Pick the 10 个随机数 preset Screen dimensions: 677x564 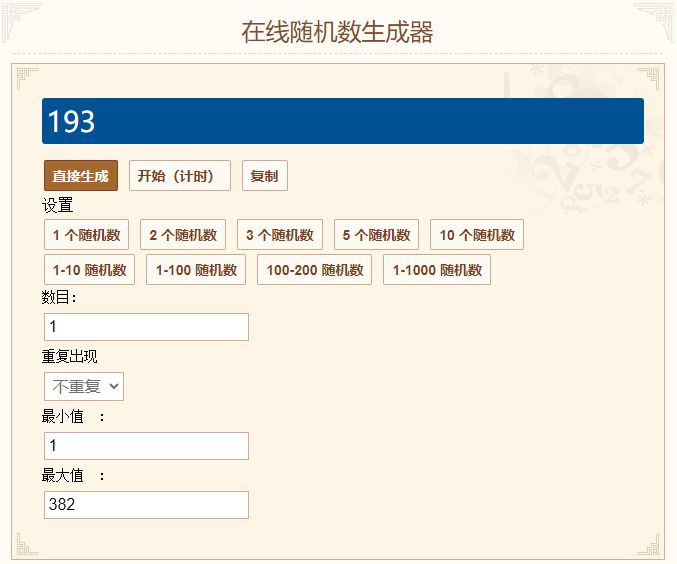point(477,234)
